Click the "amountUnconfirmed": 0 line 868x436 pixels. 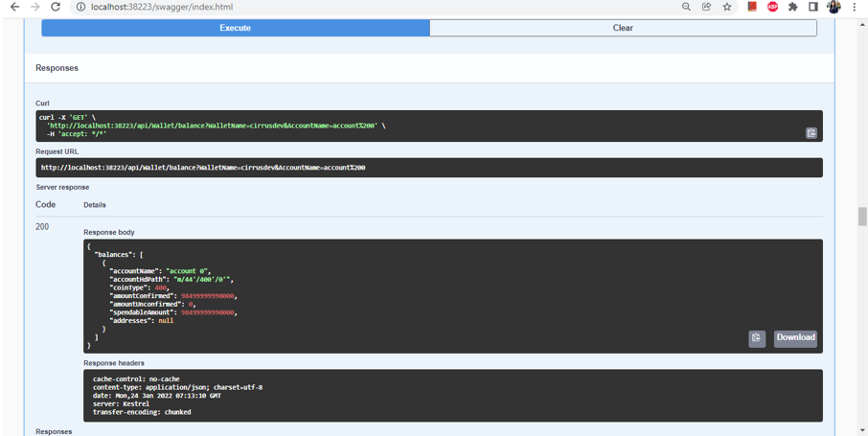tap(153, 304)
